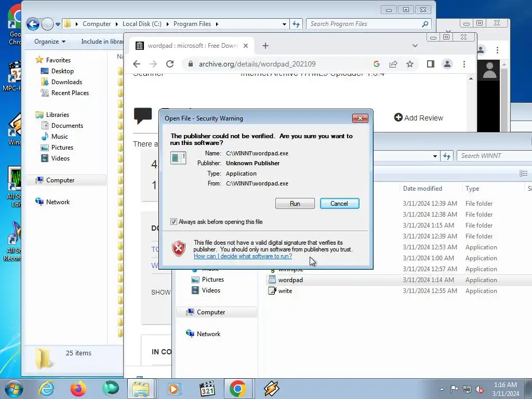The width and height of the screenshot is (532, 399).
Task: Select Network in Program Files sidebar
Action: 58,202
